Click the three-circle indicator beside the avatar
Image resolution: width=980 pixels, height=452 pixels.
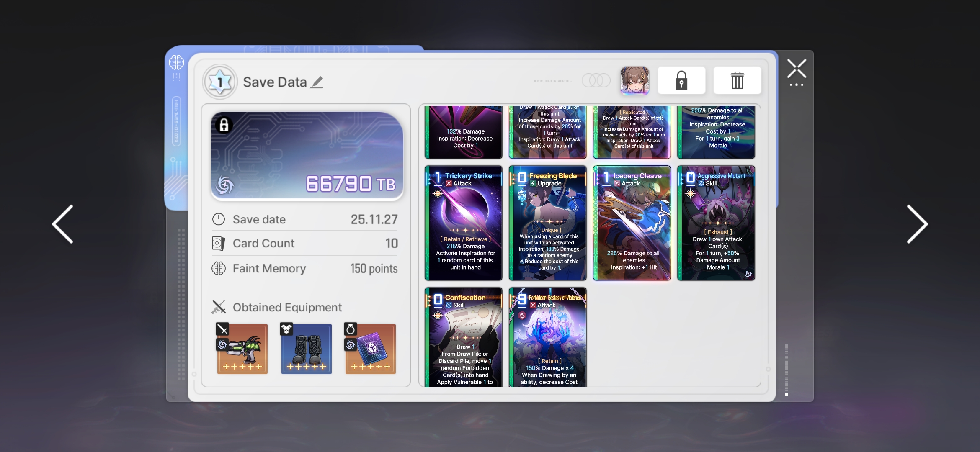(x=596, y=80)
